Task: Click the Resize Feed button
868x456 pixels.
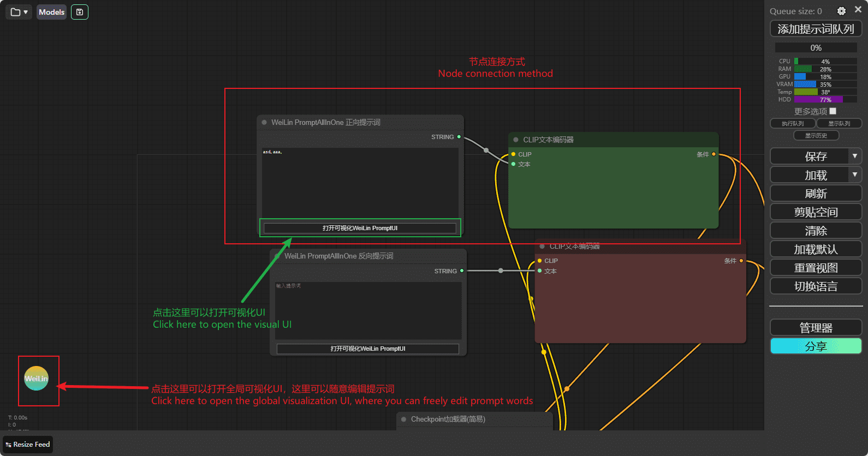Action: [x=28, y=445]
